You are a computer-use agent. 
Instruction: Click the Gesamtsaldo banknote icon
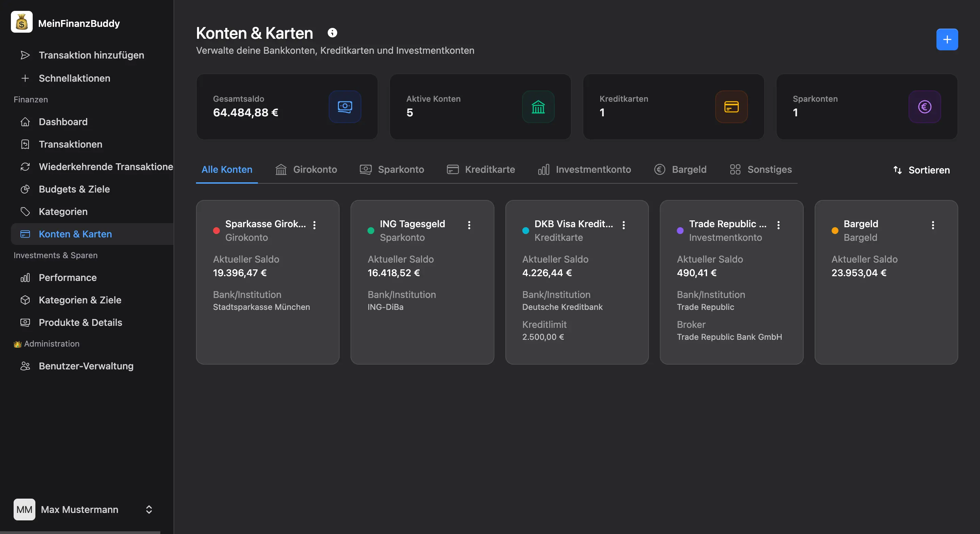(345, 107)
